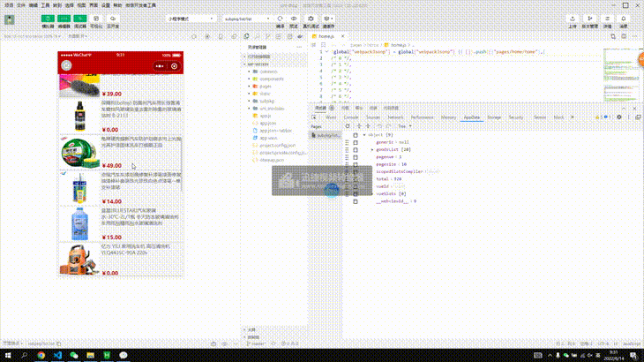The image size is (644, 362).
Task: Open the mini program mode dropdown
Action: [191, 19]
